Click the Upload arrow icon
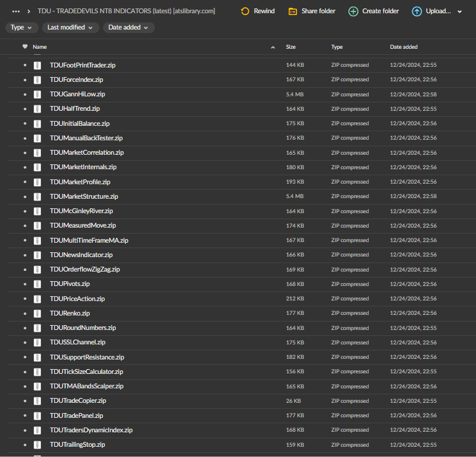Screen dimensions: 476x457 pyautogui.click(x=417, y=11)
